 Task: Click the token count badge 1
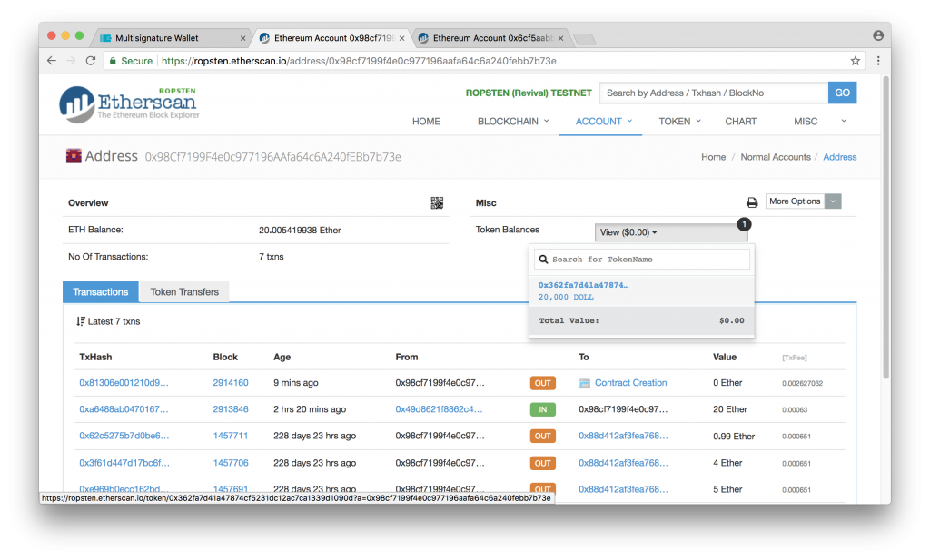point(744,224)
